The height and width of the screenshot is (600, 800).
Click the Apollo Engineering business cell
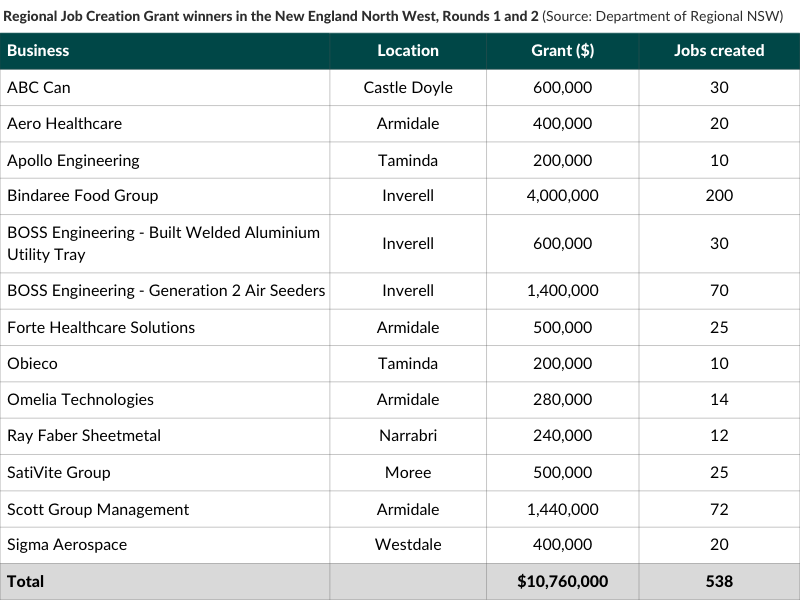point(73,160)
